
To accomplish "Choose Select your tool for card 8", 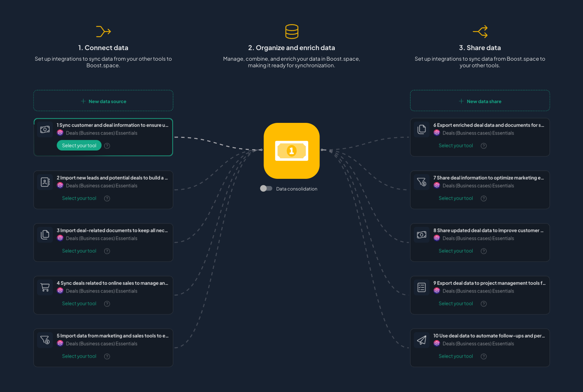I will pos(455,251).
